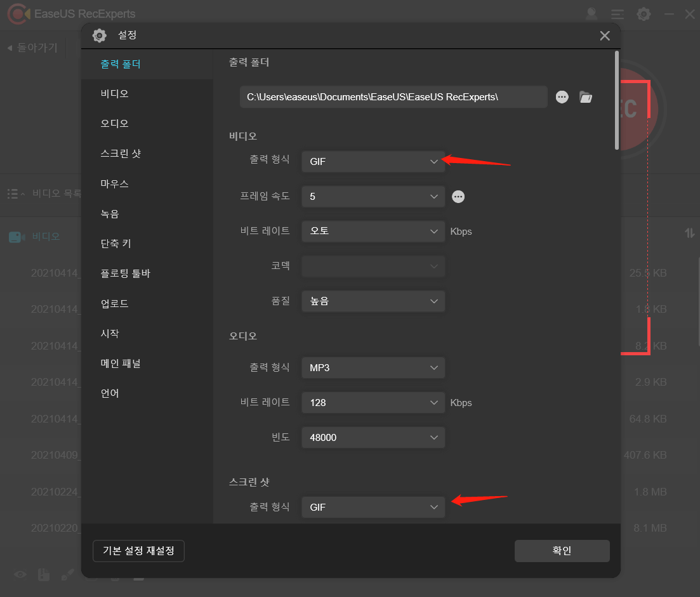Click the gear icon in the title bar
The image size is (700, 597).
(644, 13)
